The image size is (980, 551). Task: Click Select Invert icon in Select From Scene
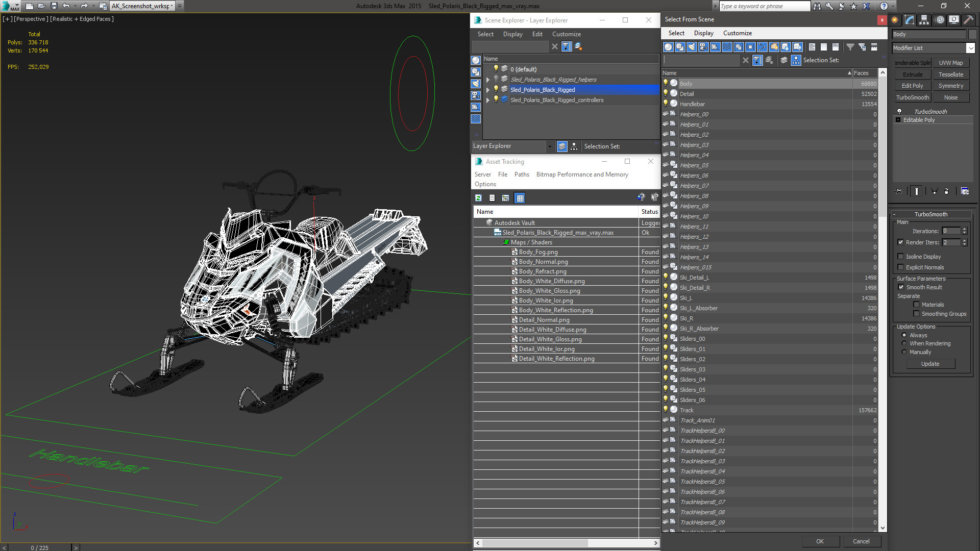pos(836,47)
